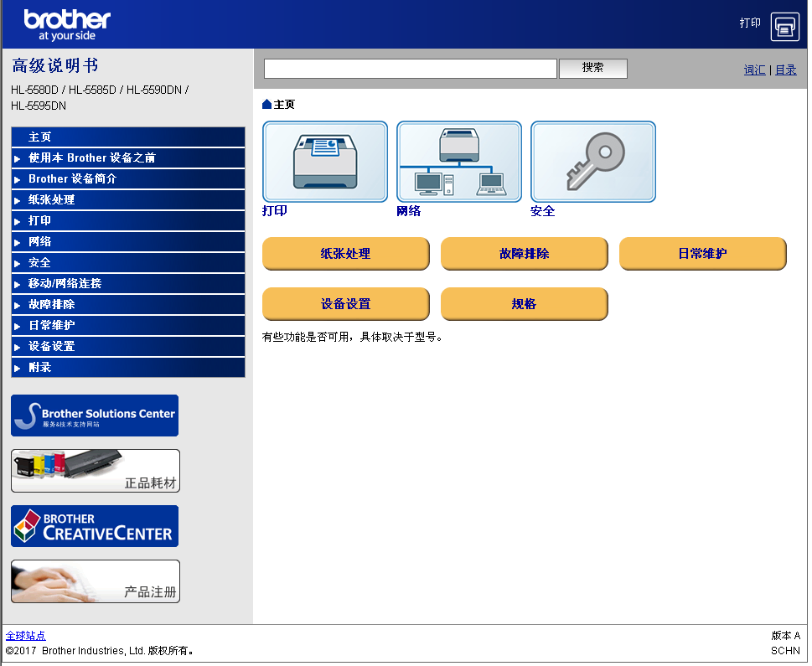Open the 正品耗材 supplies banner
Screen dimensions: 812x666
96,471
